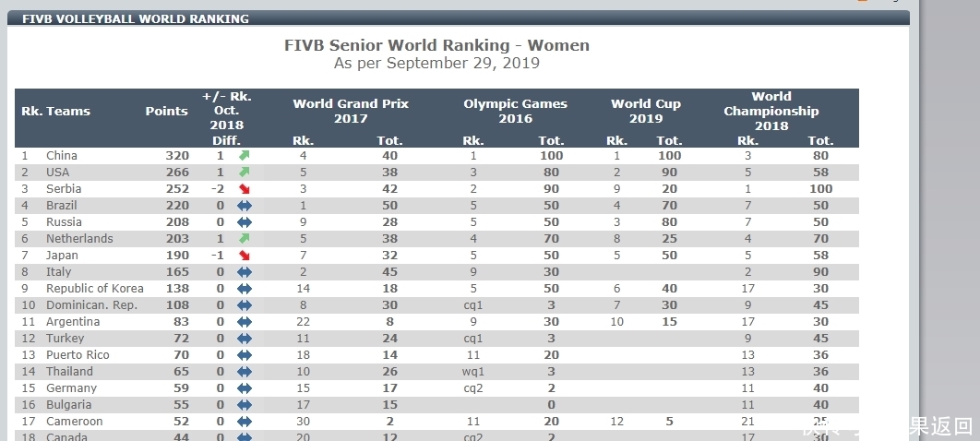Click the FIVB Volleyball World Ranking title bar
Screen dimensions: 980x441
tap(136, 18)
